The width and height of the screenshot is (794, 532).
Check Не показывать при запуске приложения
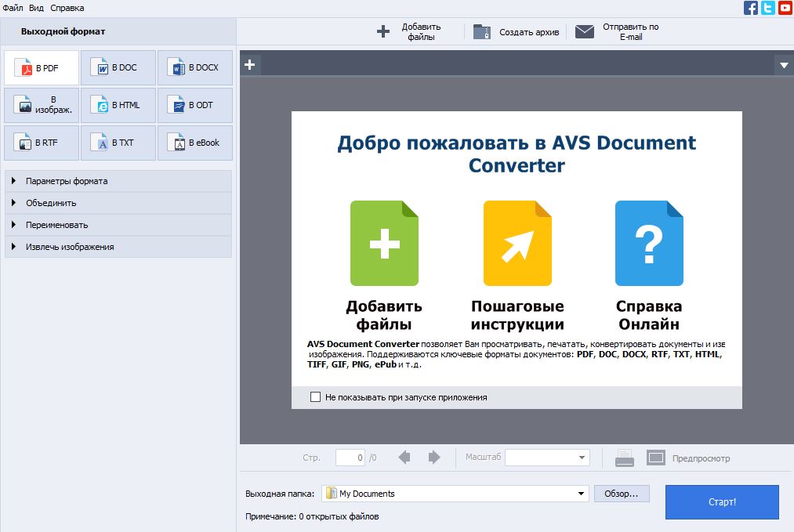pyautogui.click(x=315, y=397)
